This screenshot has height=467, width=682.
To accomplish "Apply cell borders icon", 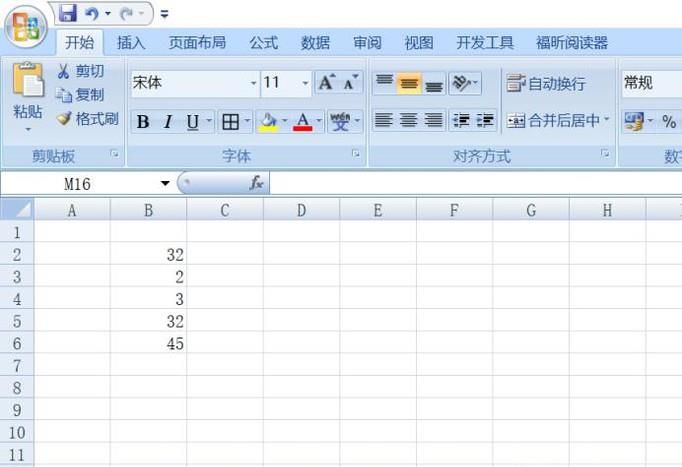I will point(231,122).
